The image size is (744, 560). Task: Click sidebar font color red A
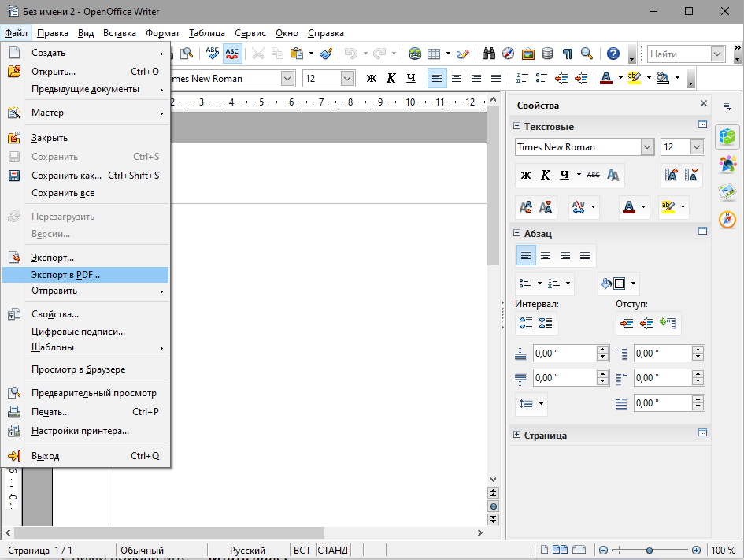tap(629, 207)
